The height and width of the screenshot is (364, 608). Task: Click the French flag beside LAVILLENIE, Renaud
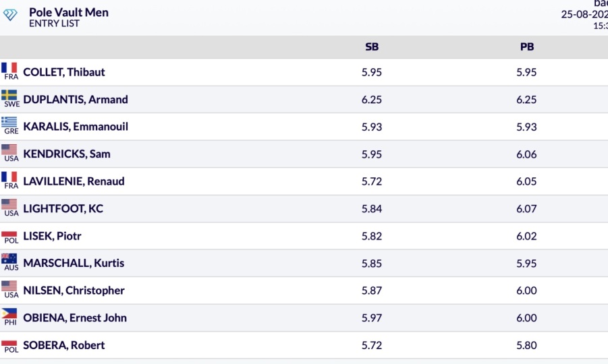pyautogui.click(x=9, y=177)
